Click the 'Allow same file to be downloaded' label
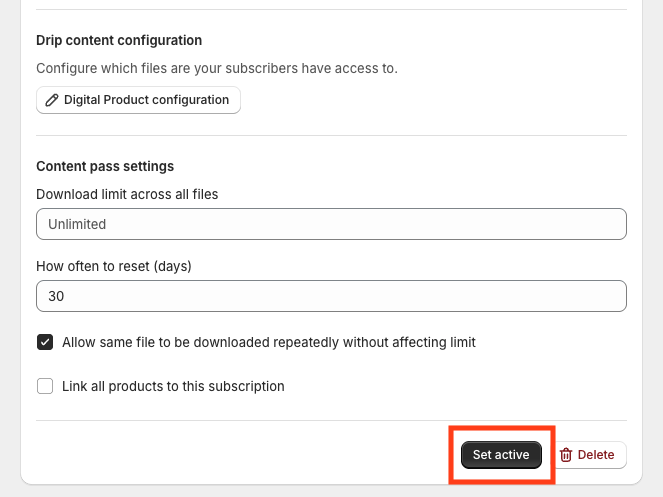This screenshot has width=663, height=497. 268,342
